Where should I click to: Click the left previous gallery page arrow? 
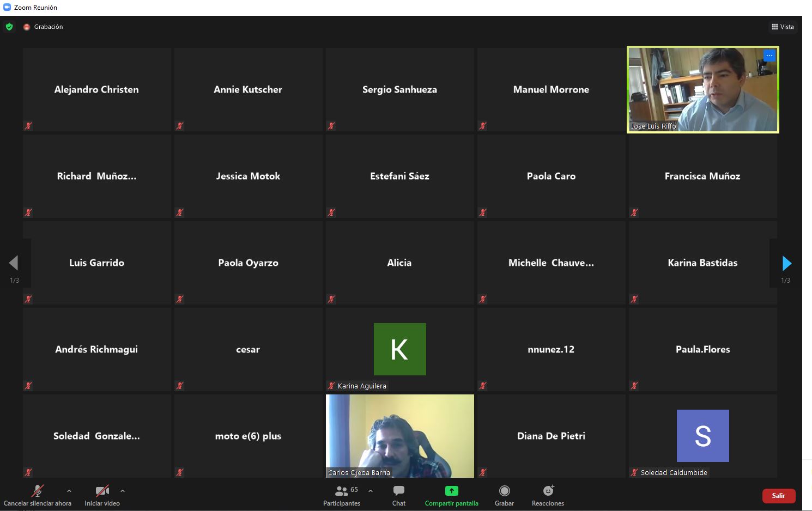14,263
